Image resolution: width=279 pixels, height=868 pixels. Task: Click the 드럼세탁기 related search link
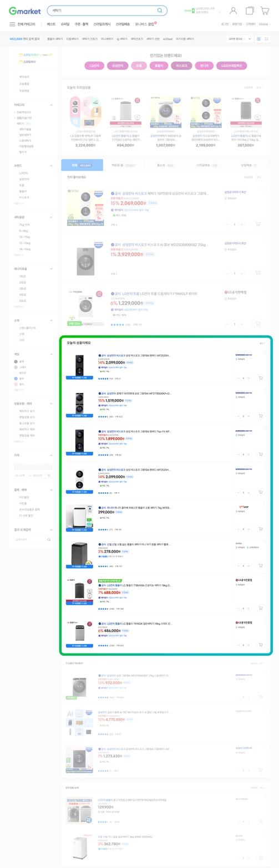(x=72, y=39)
